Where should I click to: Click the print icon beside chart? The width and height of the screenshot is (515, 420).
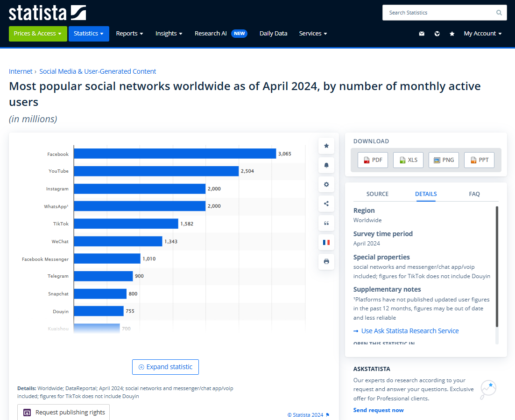click(x=326, y=261)
